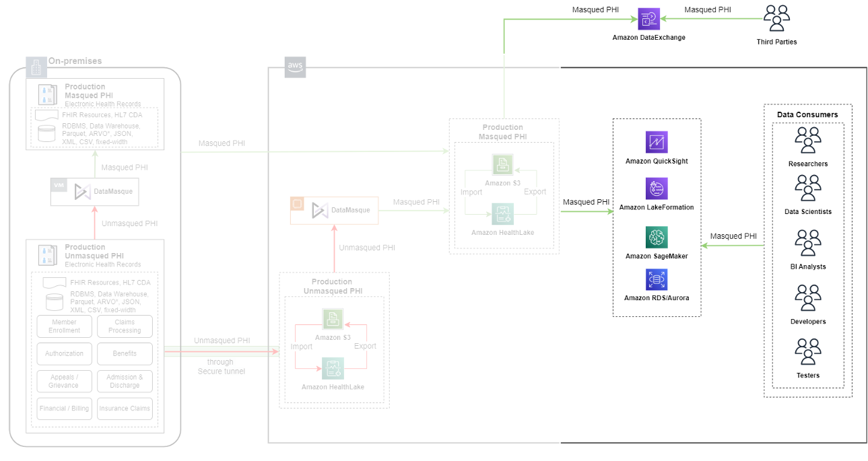Select the Testers icon in Data Consumers
The image size is (868, 461).
click(807, 351)
